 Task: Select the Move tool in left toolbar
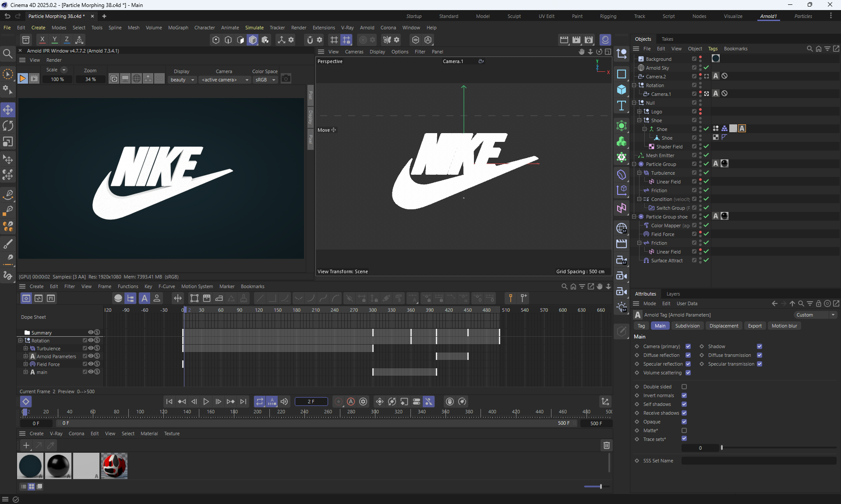pos(8,110)
